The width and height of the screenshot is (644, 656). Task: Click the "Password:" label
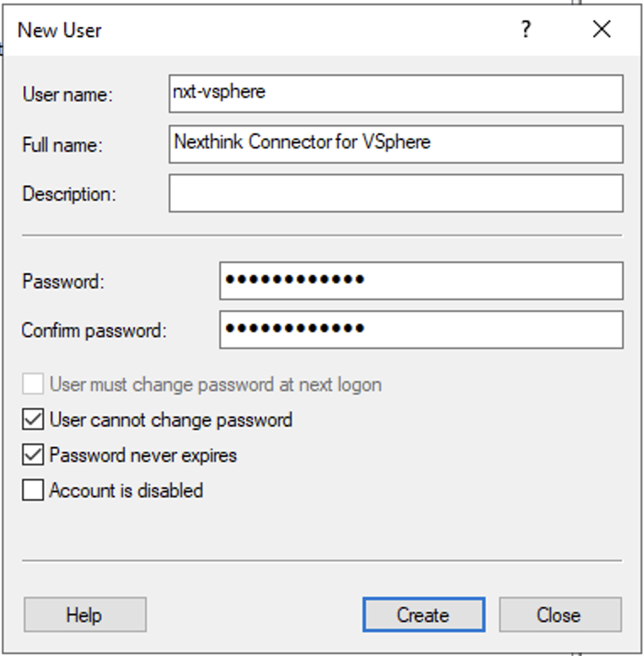[63, 282]
